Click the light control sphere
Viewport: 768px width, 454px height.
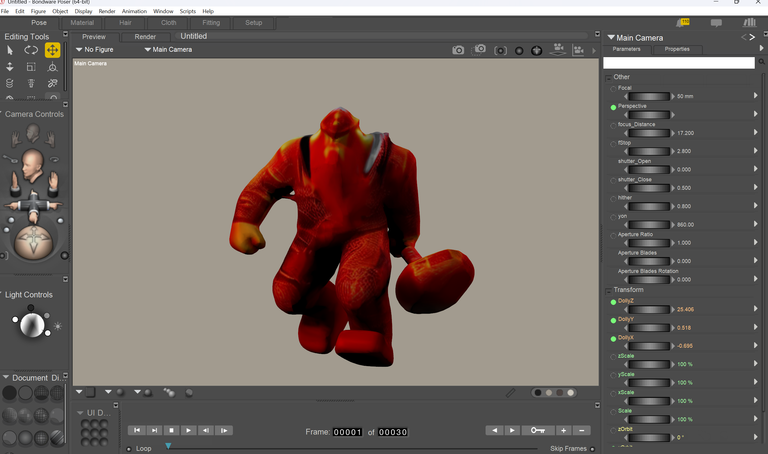[x=32, y=325]
